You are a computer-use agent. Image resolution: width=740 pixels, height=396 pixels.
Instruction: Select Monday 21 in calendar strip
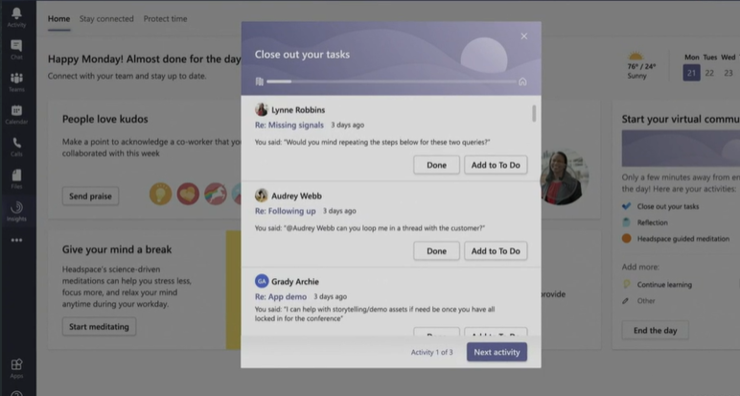691,73
